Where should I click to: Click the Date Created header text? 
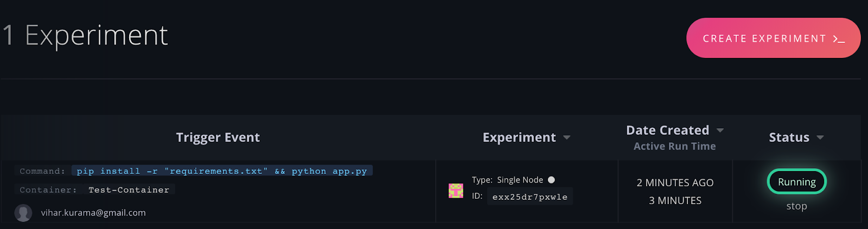(x=667, y=130)
